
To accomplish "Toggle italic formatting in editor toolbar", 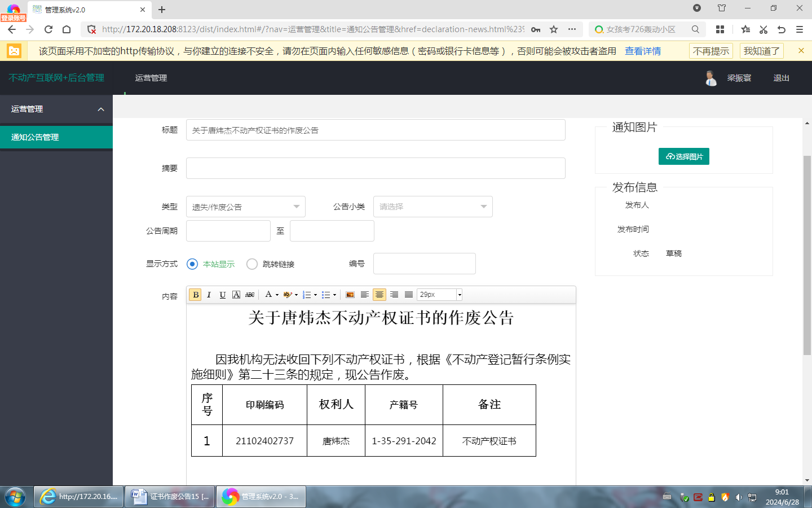I will (209, 295).
